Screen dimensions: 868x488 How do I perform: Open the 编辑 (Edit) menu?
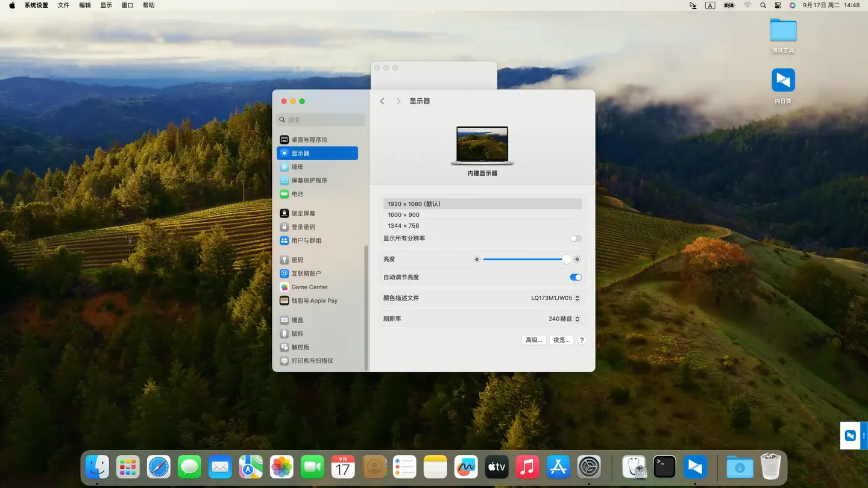click(85, 5)
